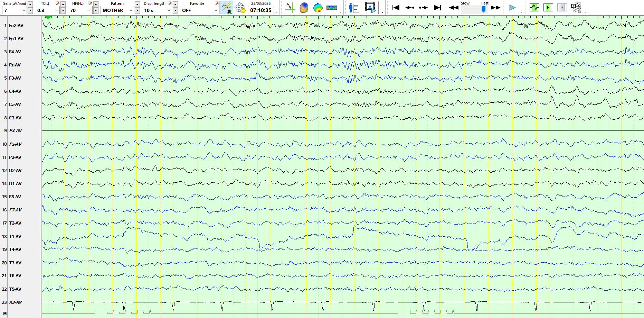
Task: Click the rewind double-arrow button
Action: [454, 8]
